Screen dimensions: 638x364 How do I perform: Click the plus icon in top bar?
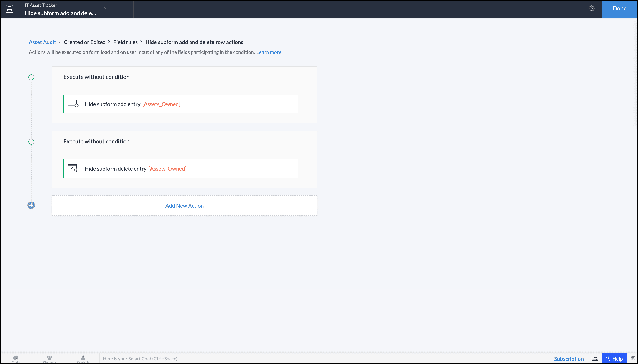pyautogui.click(x=124, y=8)
